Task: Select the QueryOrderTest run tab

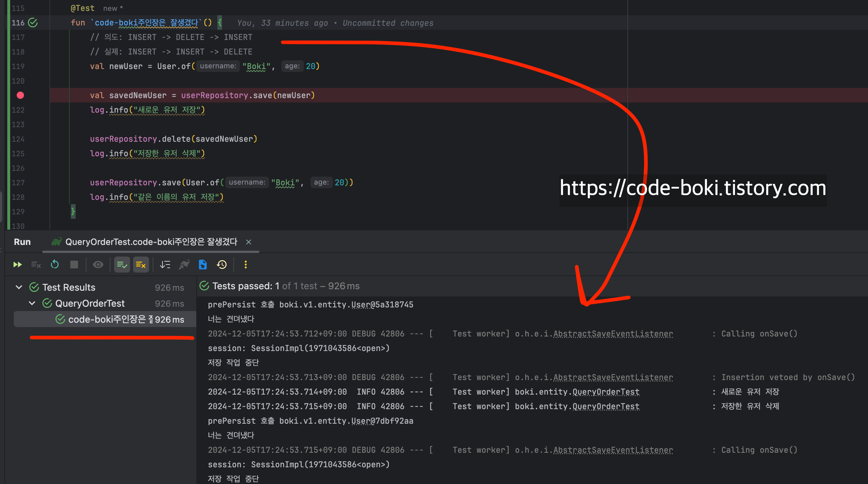Action: (x=151, y=242)
